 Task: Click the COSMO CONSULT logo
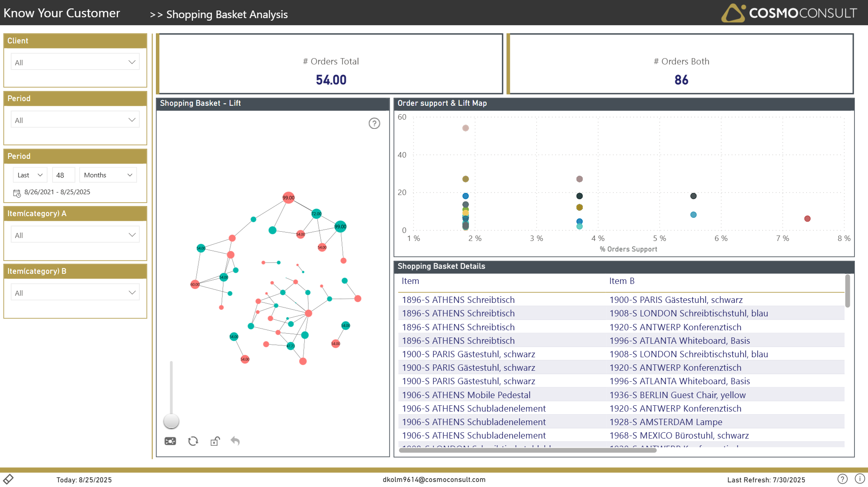(x=789, y=13)
